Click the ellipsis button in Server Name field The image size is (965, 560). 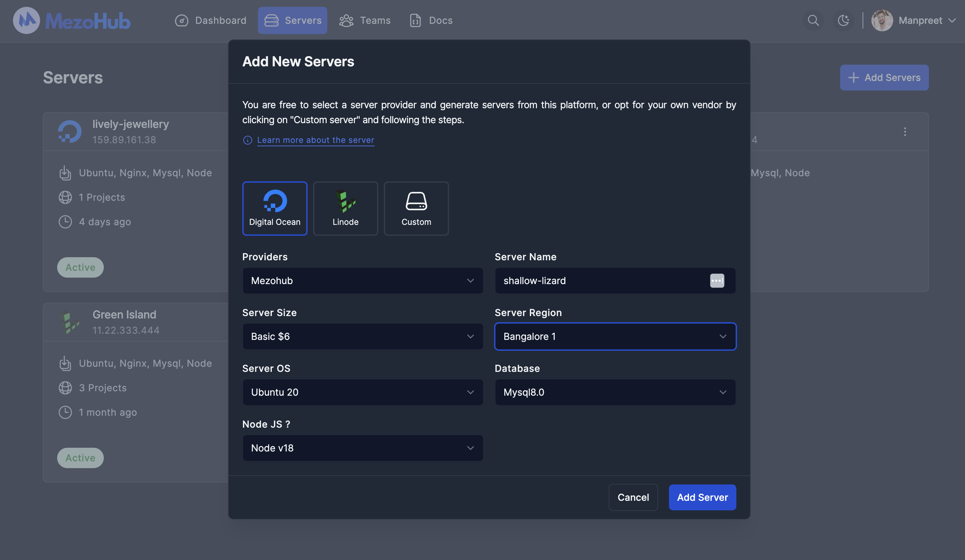(x=717, y=281)
